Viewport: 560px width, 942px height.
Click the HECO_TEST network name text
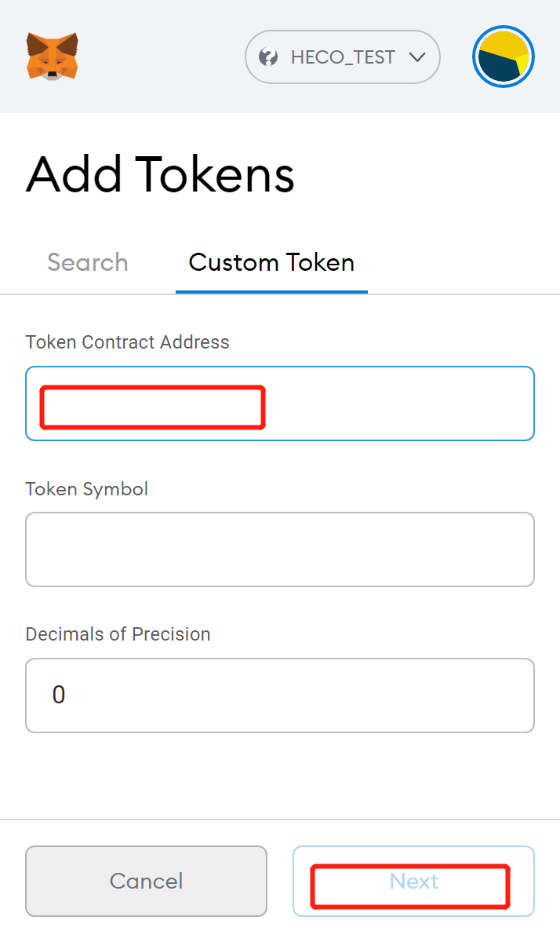[x=344, y=57]
